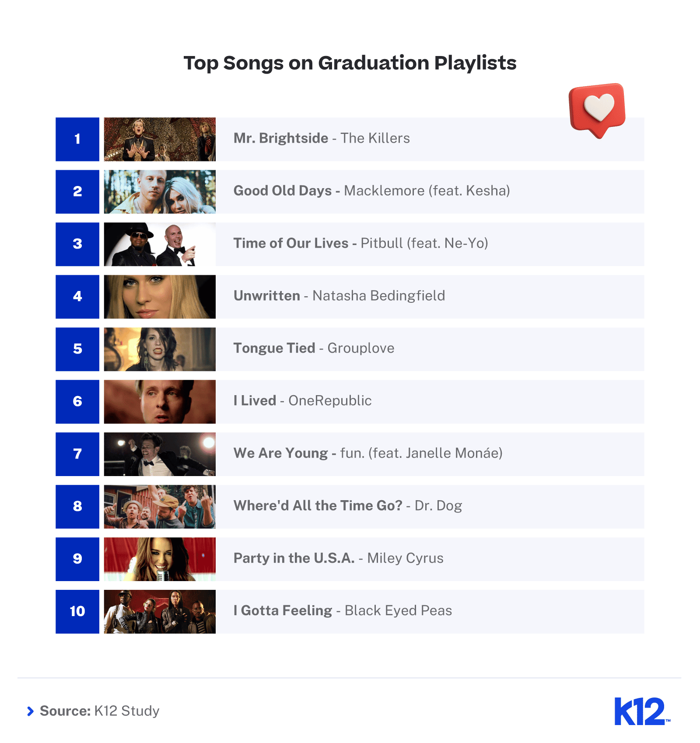
Task: Open the Unwritten video thumbnail
Action: [160, 297]
